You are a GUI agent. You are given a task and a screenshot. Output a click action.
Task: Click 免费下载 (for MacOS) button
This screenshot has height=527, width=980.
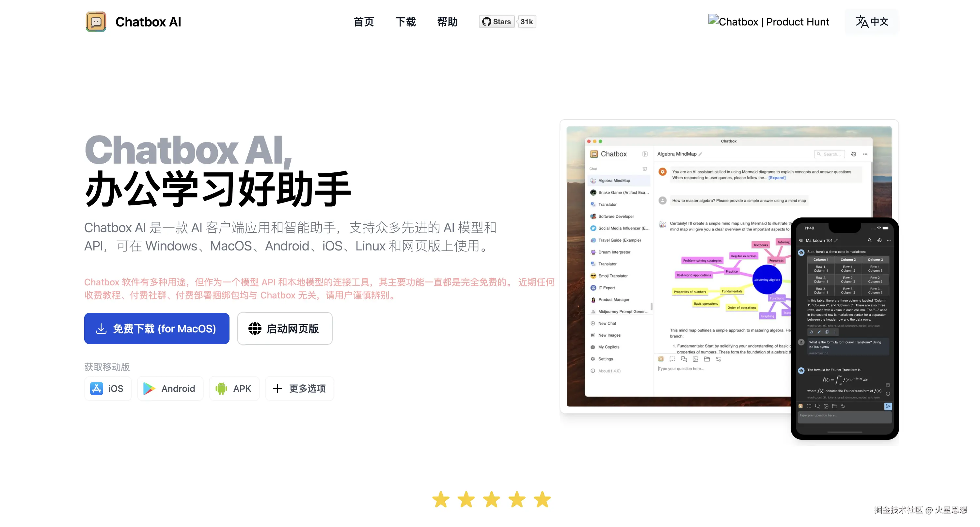(x=157, y=328)
